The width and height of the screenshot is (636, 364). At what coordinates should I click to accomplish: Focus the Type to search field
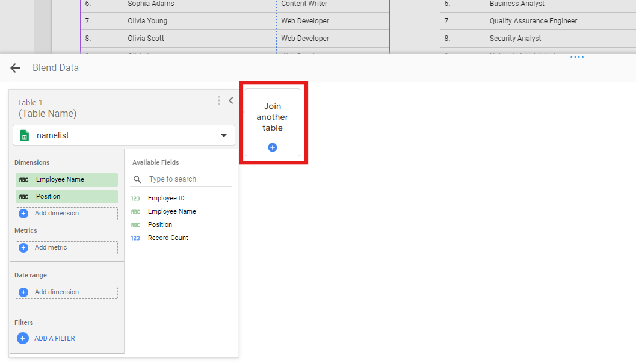coord(188,179)
